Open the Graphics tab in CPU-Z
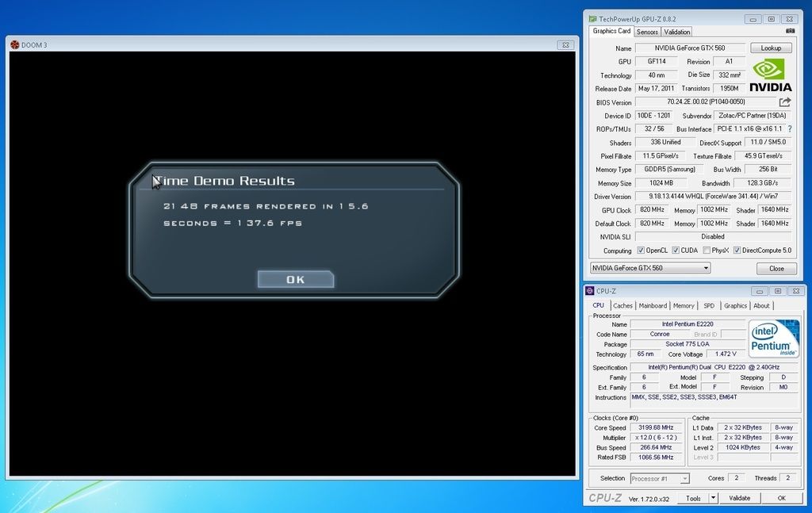 point(735,306)
